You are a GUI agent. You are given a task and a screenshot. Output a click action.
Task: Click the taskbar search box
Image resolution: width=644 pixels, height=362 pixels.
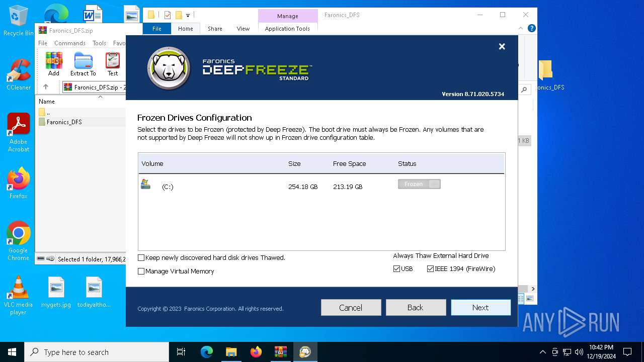tap(97, 352)
